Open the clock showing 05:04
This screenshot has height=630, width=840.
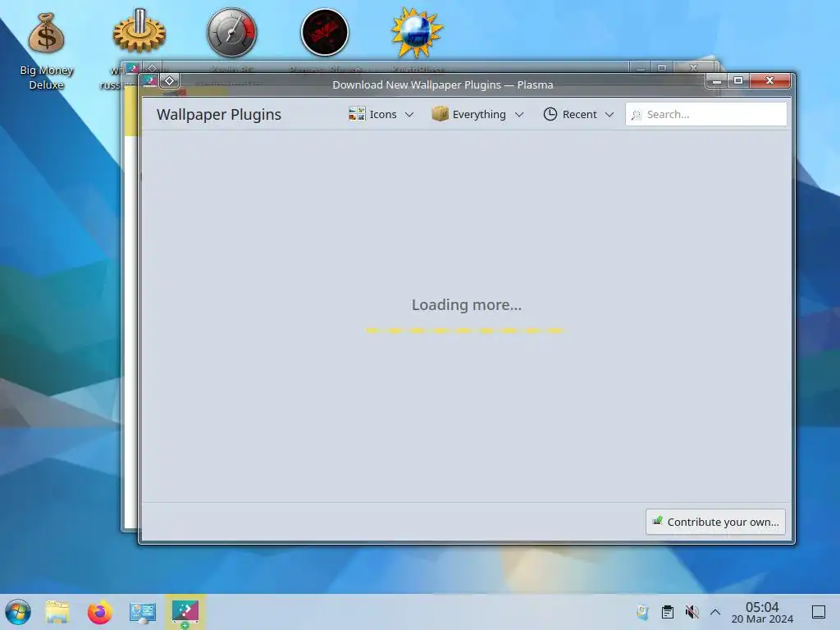tap(762, 612)
